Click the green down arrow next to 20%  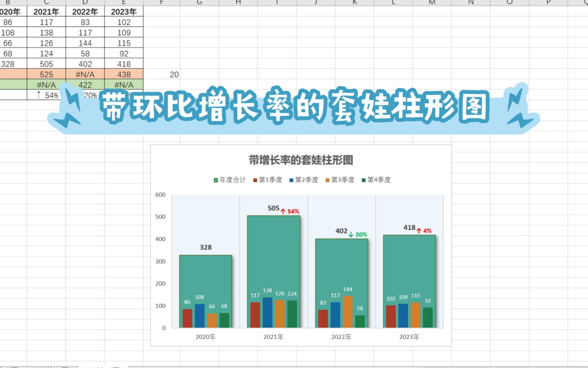click(351, 234)
